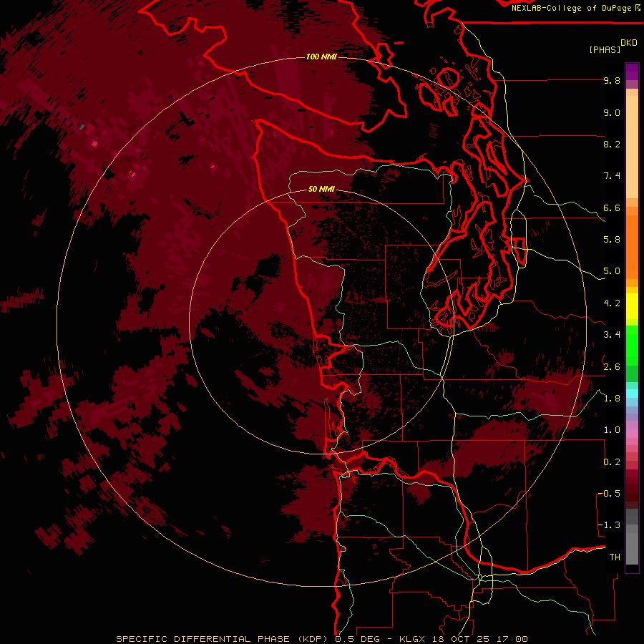644x644 pixels.
Task: Click the 5.0 scale value
Action: [612, 271]
